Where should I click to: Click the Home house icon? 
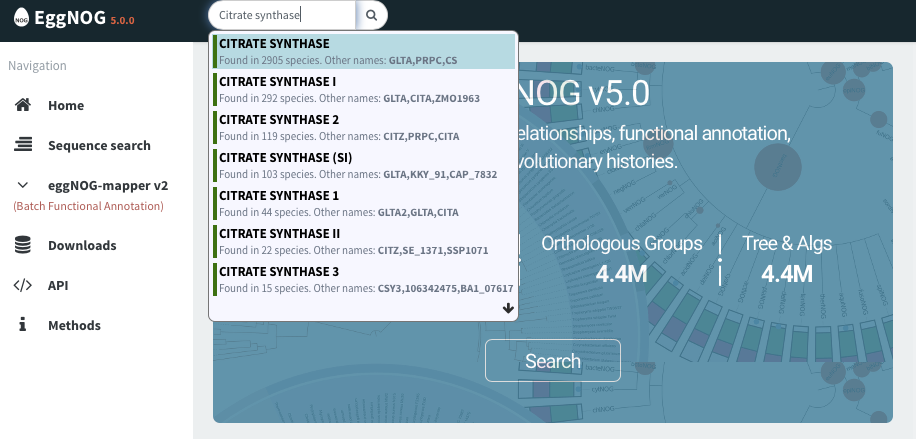coord(23,105)
